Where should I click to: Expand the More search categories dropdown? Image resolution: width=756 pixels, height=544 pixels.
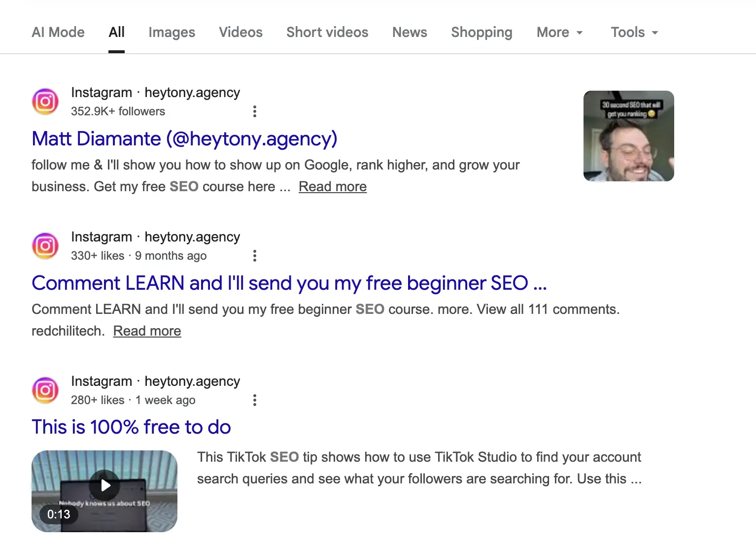[559, 32]
